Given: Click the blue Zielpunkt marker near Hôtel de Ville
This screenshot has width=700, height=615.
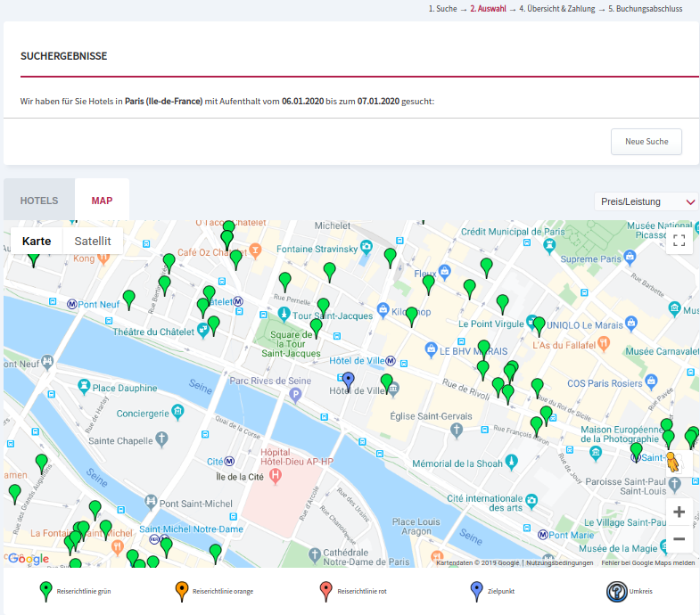Looking at the screenshot, I should 348,381.
